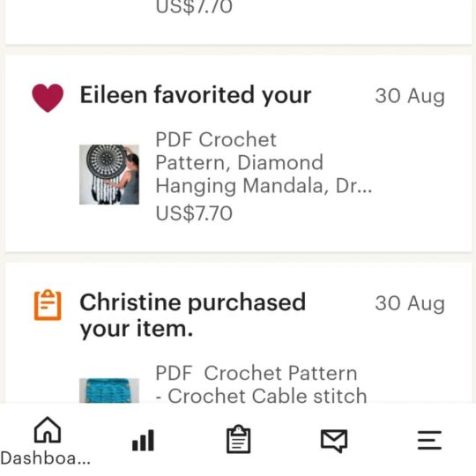Open the Stats bar chart icon
Image resolution: width=476 pixels, height=476 pixels.
(x=143, y=440)
